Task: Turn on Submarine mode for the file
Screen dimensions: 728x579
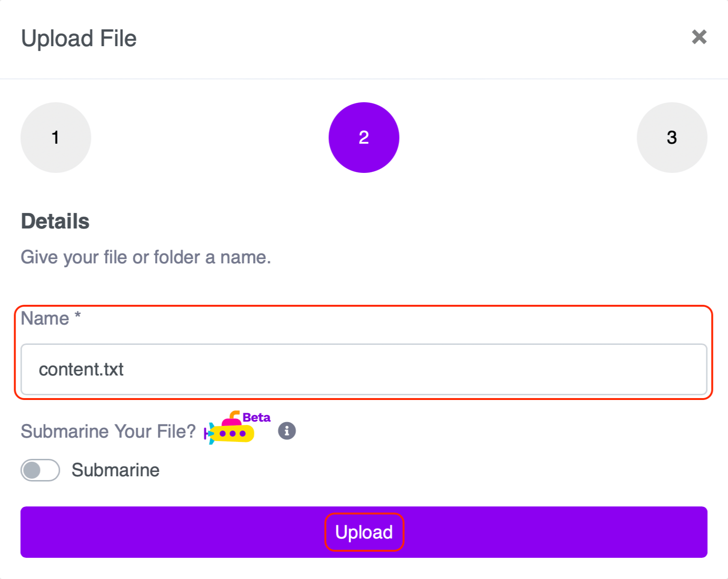Action: 40,470
